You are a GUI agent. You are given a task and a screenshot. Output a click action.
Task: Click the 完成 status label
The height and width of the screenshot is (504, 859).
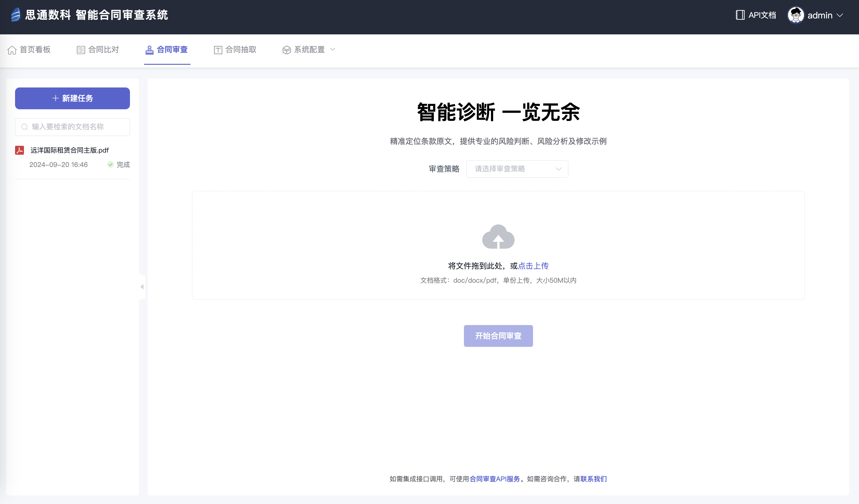point(123,165)
